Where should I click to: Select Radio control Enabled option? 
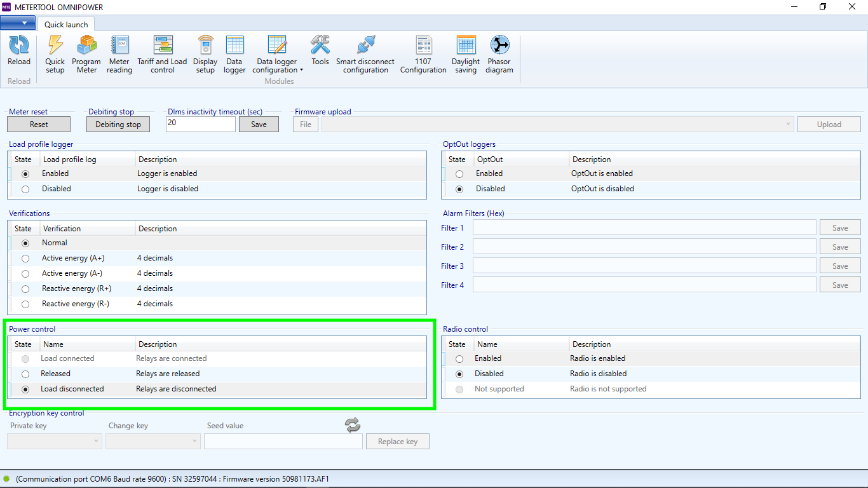(459, 358)
